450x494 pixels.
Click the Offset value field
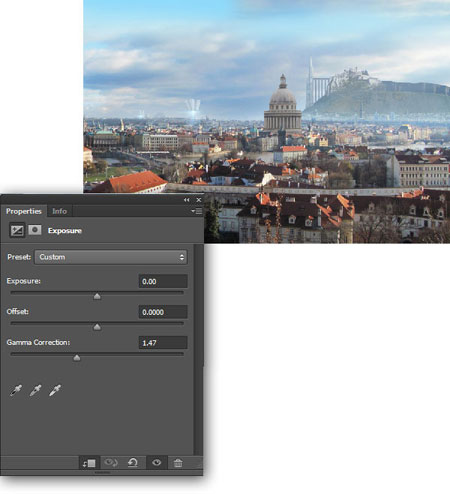(x=163, y=312)
